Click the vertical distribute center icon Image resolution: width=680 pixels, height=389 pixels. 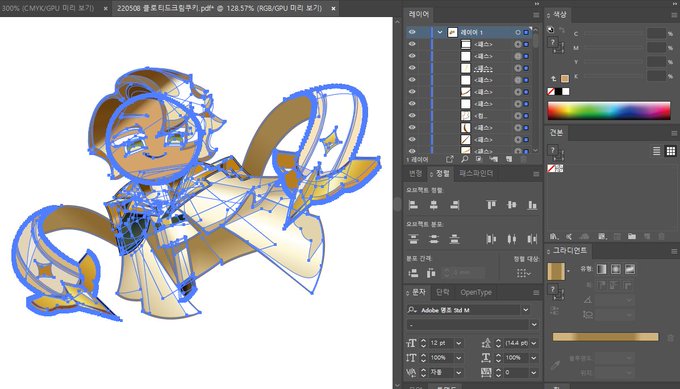coord(434,239)
